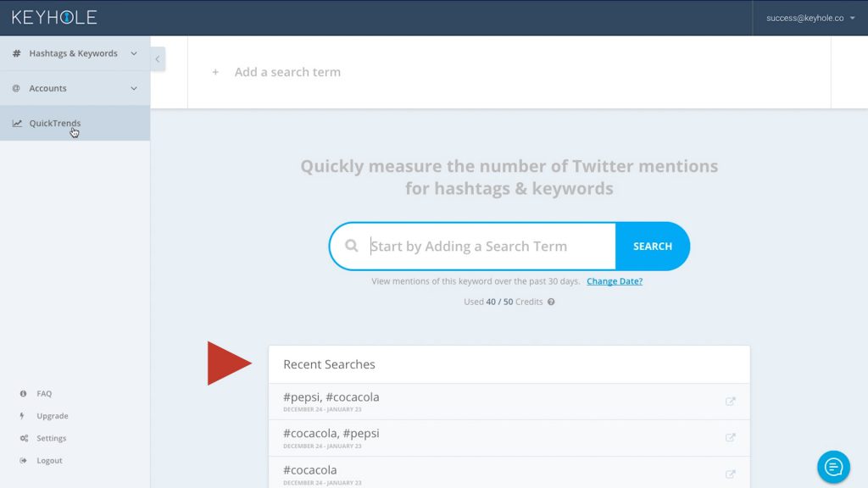This screenshot has width=868, height=488.
Task: Click the credits help question icon
Action: pyautogui.click(x=551, y=302)
